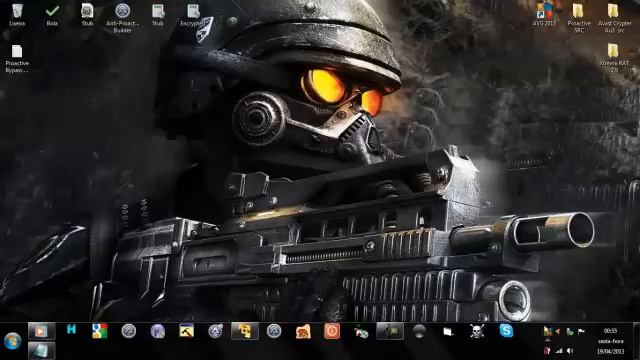Click the speaker volume tray icon
This screenshot has height=360, width=640.
[570, 351]
